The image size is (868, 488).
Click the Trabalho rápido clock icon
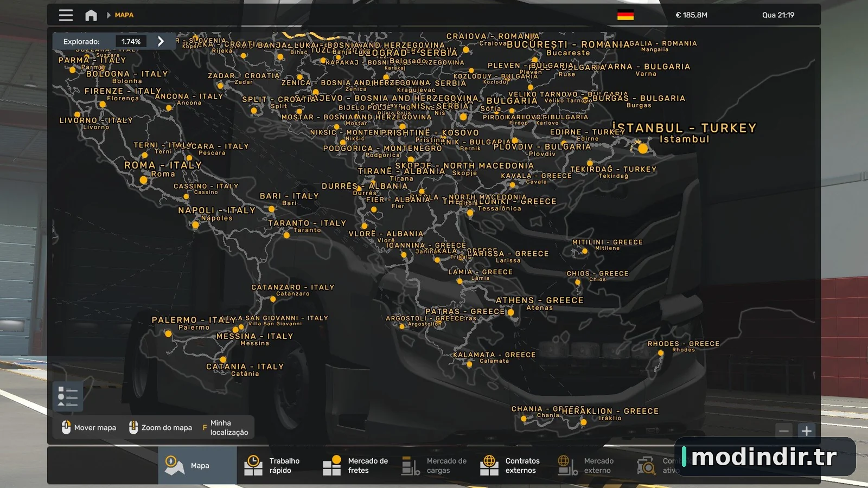point(253,465)
